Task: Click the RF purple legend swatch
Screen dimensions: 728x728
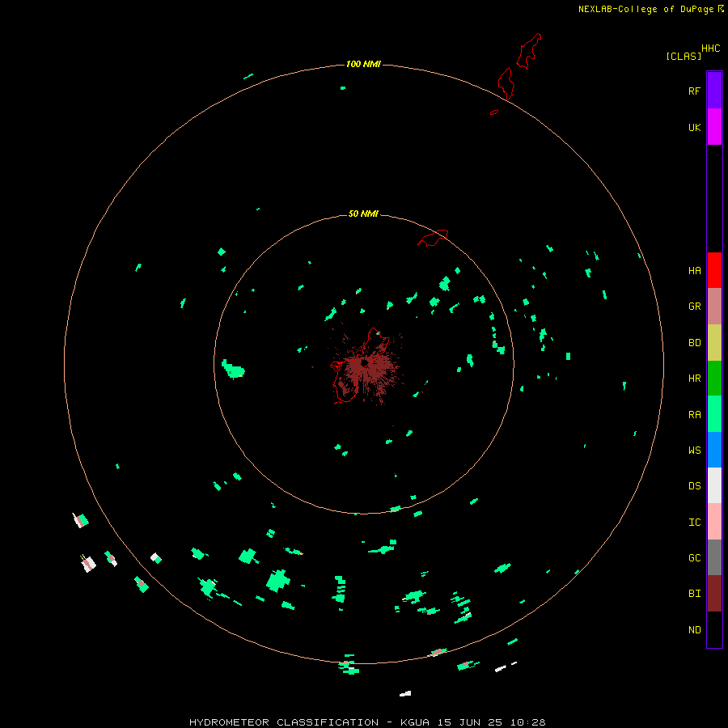Action: click(714, 91)
